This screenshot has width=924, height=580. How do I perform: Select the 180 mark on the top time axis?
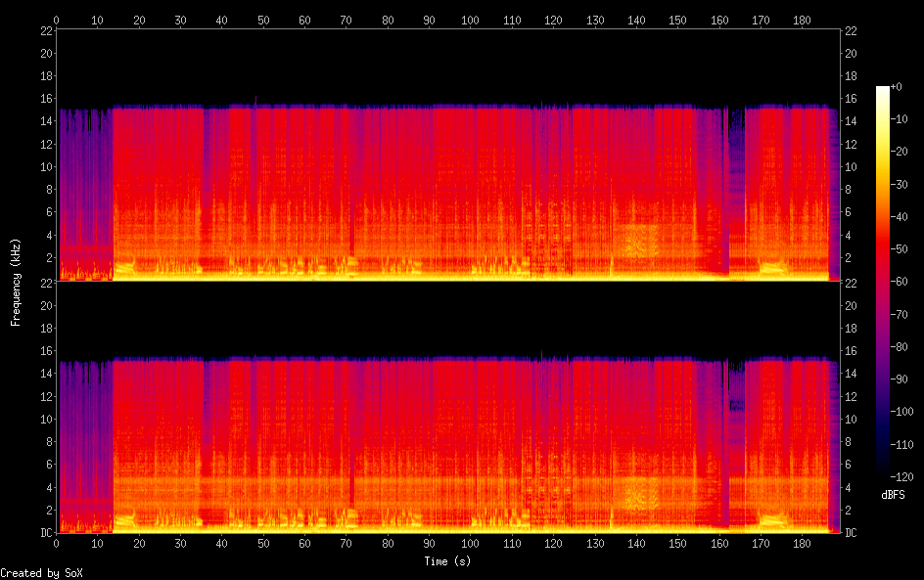(x=802, y=20)
